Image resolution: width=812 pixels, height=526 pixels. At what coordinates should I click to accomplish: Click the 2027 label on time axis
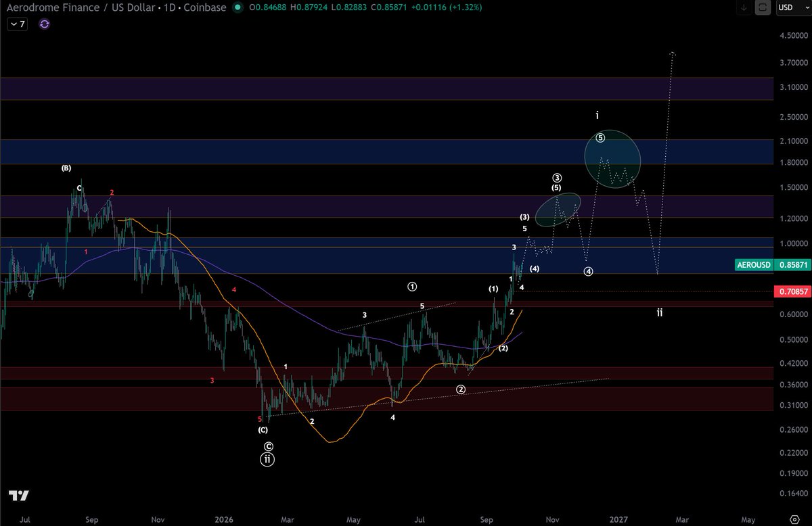click(x=618, y=520)
